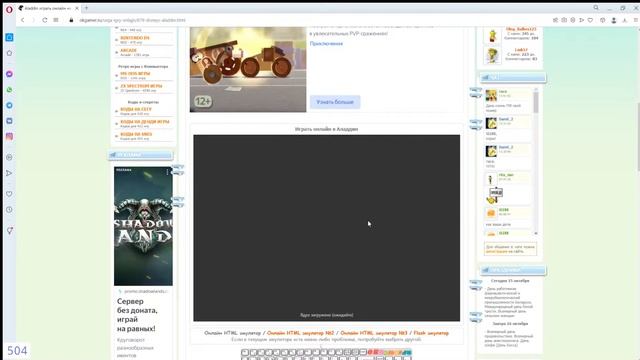The image size is (640, 360).
Task: Open History clock in the sidebar
Action: pyautogui.click(x=9, y=209)
